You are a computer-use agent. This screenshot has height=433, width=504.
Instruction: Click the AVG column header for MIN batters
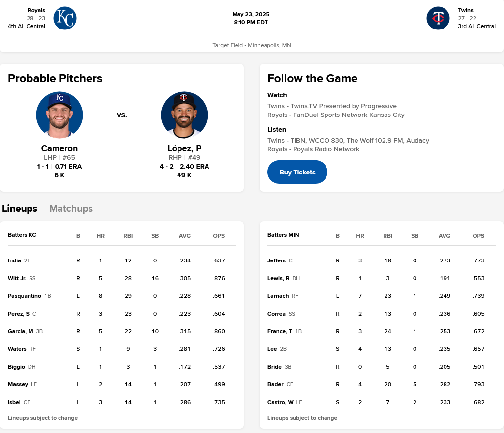point(445,236)
